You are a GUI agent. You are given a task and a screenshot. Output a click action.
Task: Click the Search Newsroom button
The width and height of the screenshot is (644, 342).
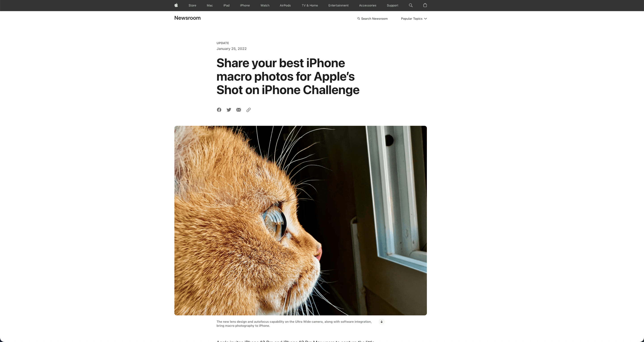(372, 18)
